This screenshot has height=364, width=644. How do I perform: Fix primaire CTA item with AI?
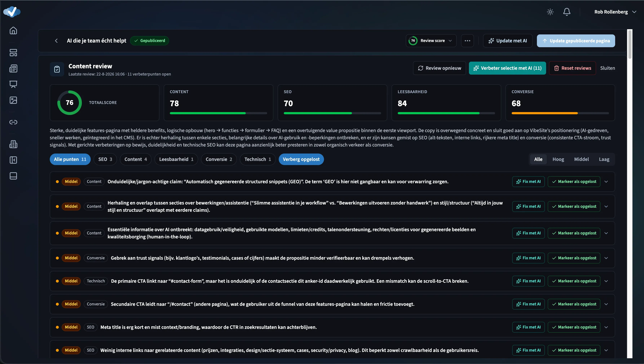(528, 281)
